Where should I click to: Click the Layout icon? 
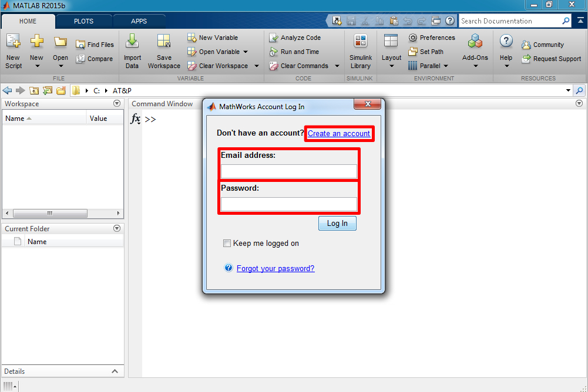pyautogui.click(x=391, y=40)
